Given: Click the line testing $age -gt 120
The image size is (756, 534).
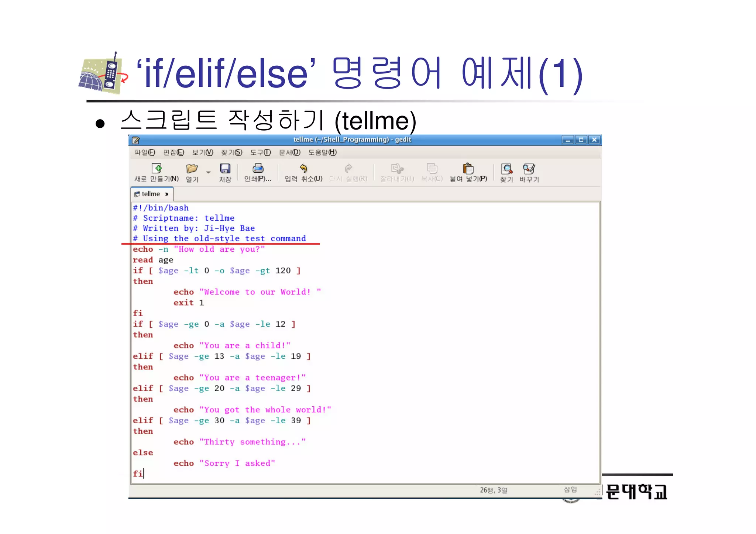Looking at the screenshot, I should click(x=217, y=271).
